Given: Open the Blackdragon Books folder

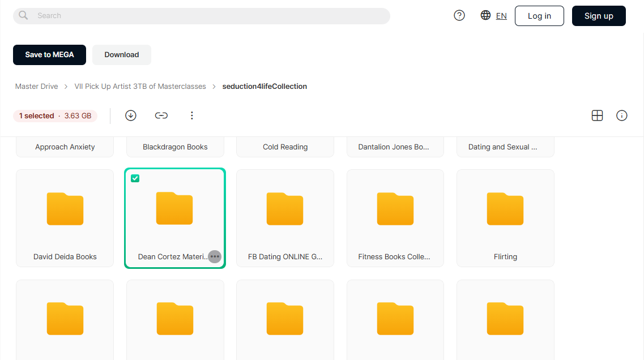Looking at the screenshot, I should [176, 147].
